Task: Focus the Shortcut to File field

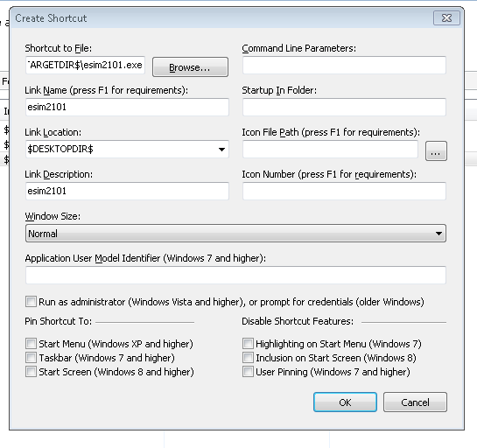Action: click(x=85, y=65)
